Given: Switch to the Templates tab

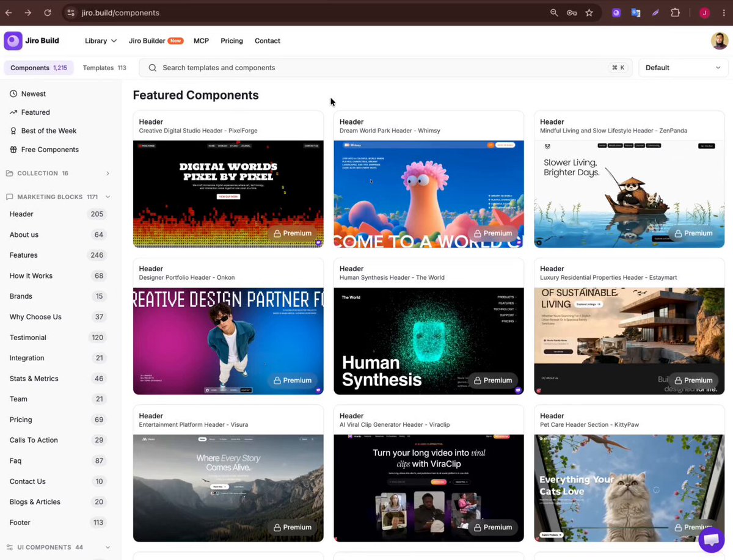Looking at the screenshot, I should [104, 68].
